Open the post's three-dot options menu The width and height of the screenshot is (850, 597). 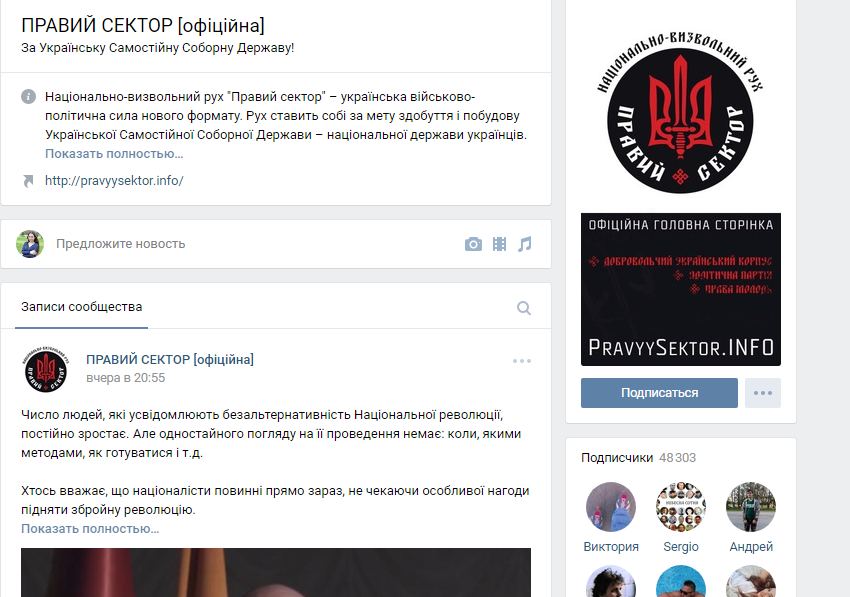pos(522,361)
